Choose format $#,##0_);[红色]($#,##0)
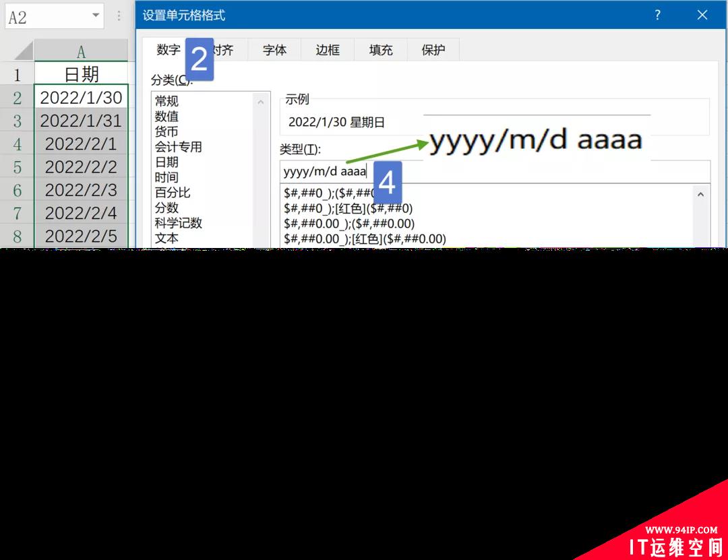This screenshot has width=728, height=560. click(x=348, y=208)
